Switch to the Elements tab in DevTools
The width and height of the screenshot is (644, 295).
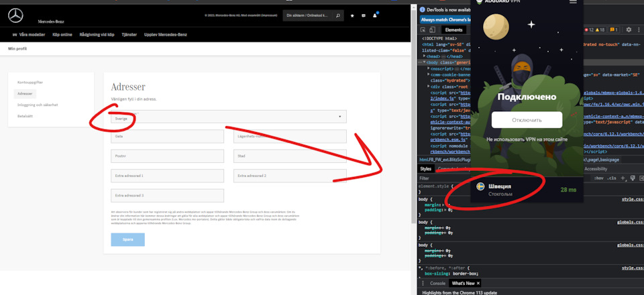click(x=453, y=30)
